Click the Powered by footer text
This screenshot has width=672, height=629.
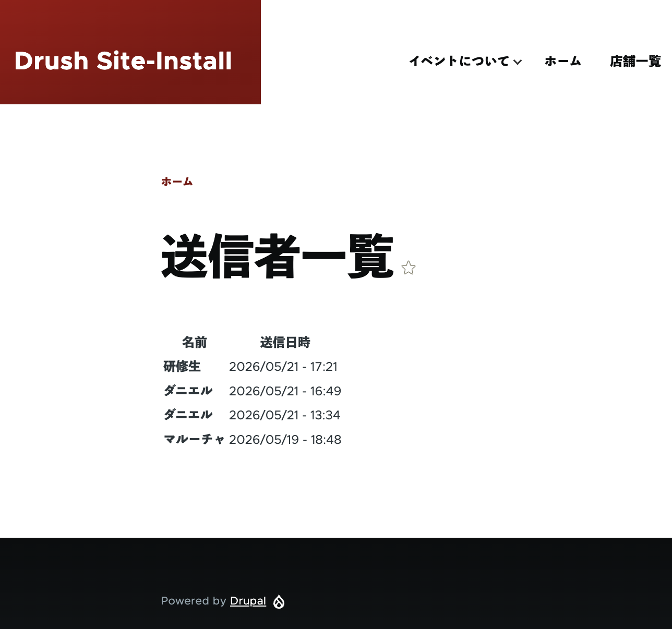pyautogui.click(x=193, y=601)
